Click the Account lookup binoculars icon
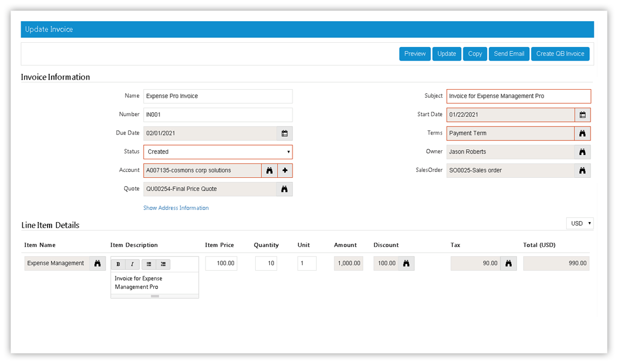The image size is (618, 364). [x=269, y=170]
